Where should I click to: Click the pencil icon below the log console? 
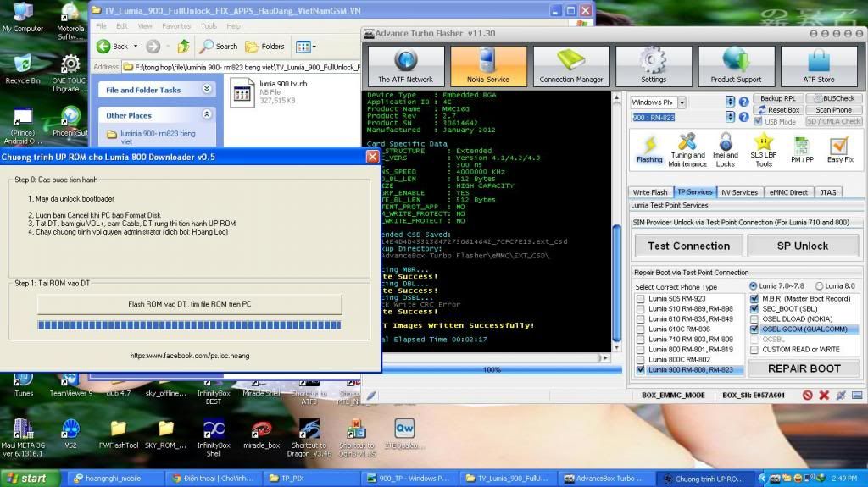(x=371, y=396)
